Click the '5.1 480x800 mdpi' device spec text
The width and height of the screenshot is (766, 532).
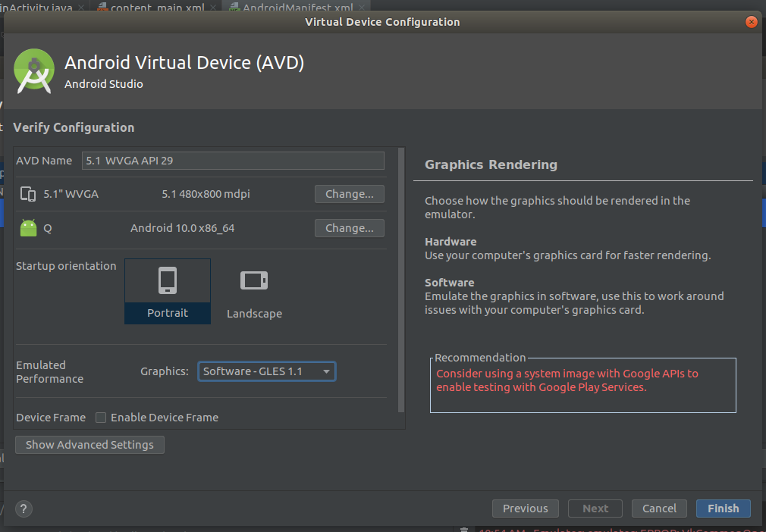pos(206,194)
